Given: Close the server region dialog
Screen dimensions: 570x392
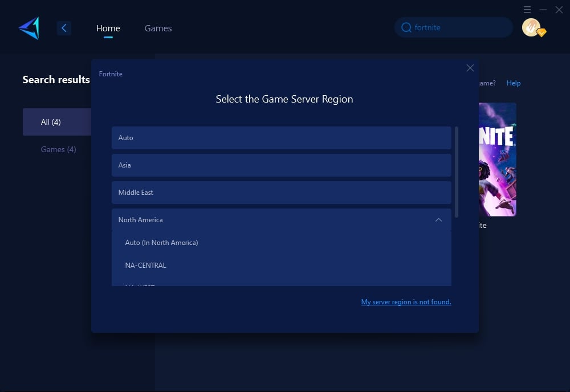Looking at the screenshot, I should pyautogui.click(x=470, y=68).
